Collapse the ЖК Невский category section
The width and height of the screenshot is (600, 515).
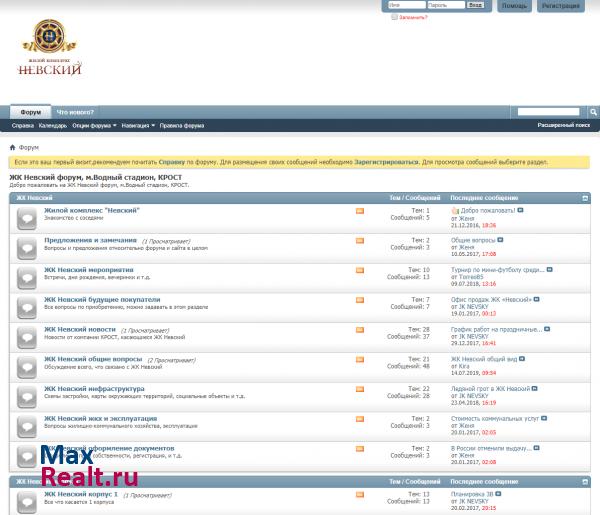[x=585, y=198]
